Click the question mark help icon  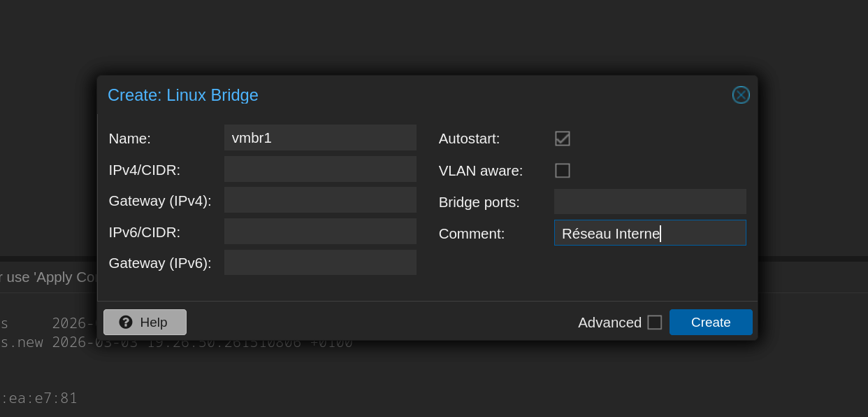[x=126, y=322]
